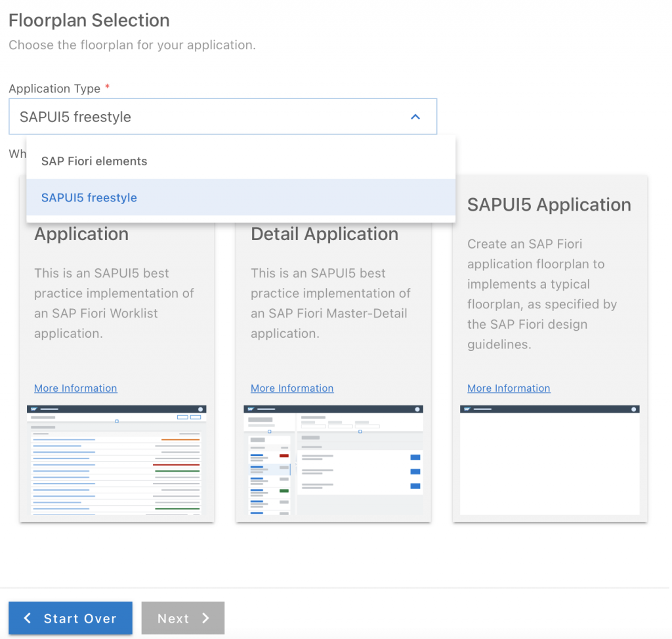Click the "Application Type" field label
Image resolution: width=672 pixels, height=639 pixels.
click(x=54, y=89)
